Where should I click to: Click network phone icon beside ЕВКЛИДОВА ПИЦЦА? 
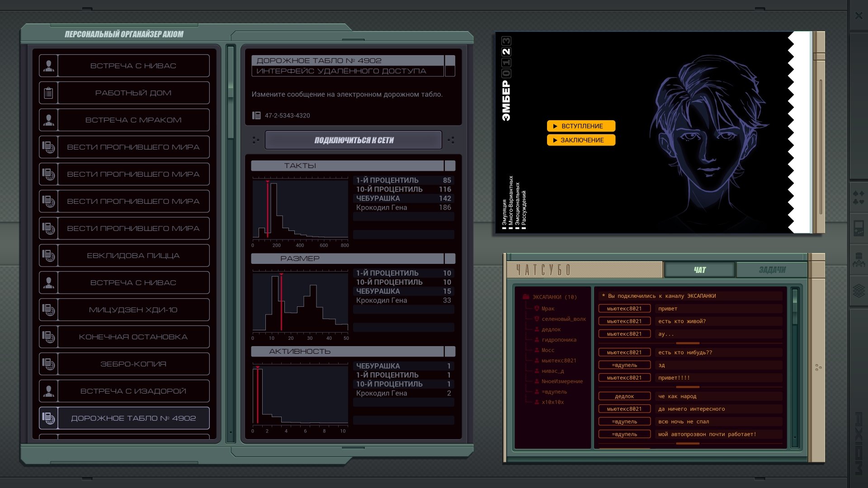point(48,255)
